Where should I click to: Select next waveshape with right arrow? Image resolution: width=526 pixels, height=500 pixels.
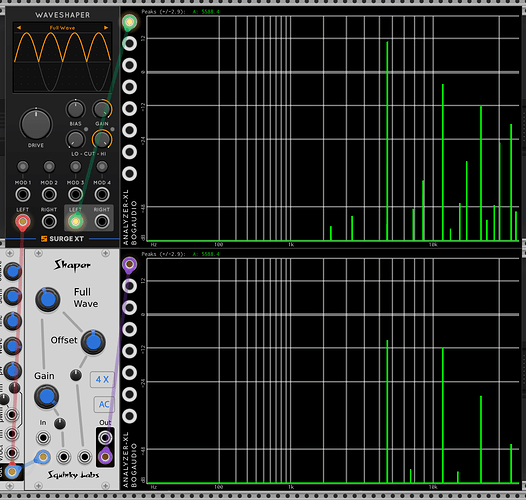coord(106,28)
